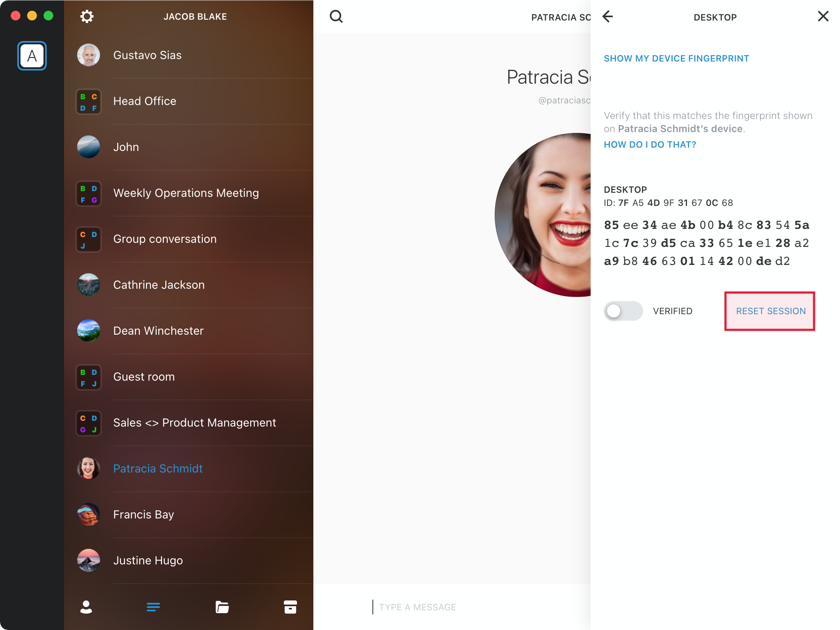Select Weekly Operations Meeting conversation
The image size is (840, 630).
186,193
